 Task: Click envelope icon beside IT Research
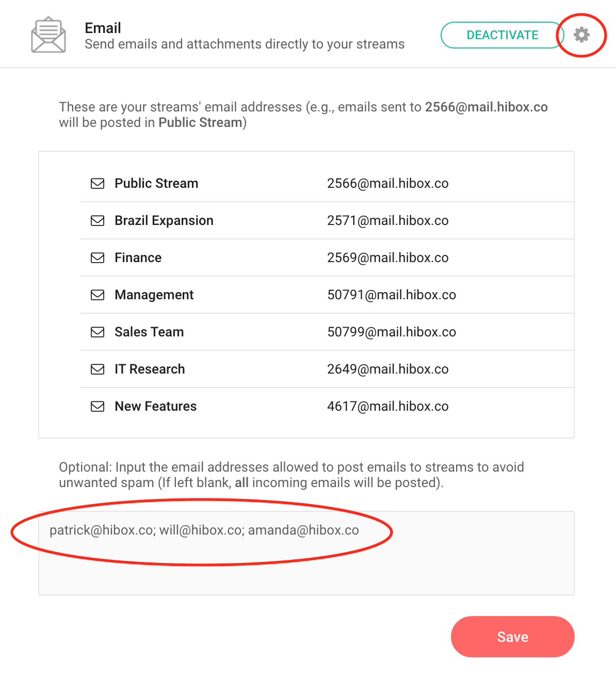(x=98, y=369)
